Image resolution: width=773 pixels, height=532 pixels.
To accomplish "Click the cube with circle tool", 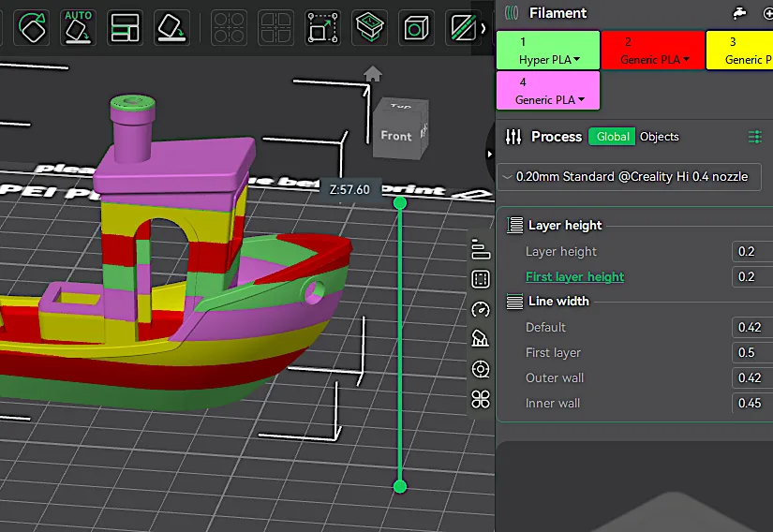I will tap(416, 27).
